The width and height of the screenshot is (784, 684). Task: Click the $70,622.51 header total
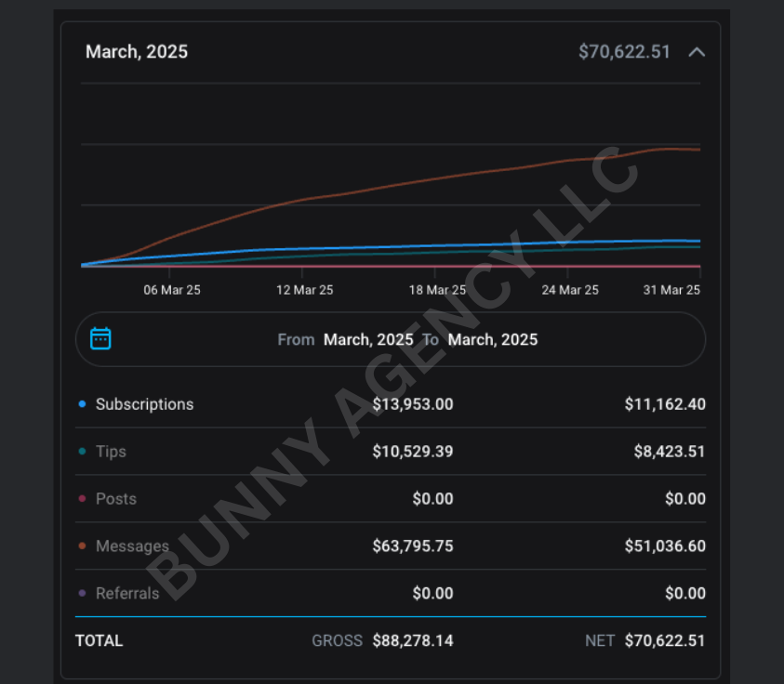coord(624,52)
